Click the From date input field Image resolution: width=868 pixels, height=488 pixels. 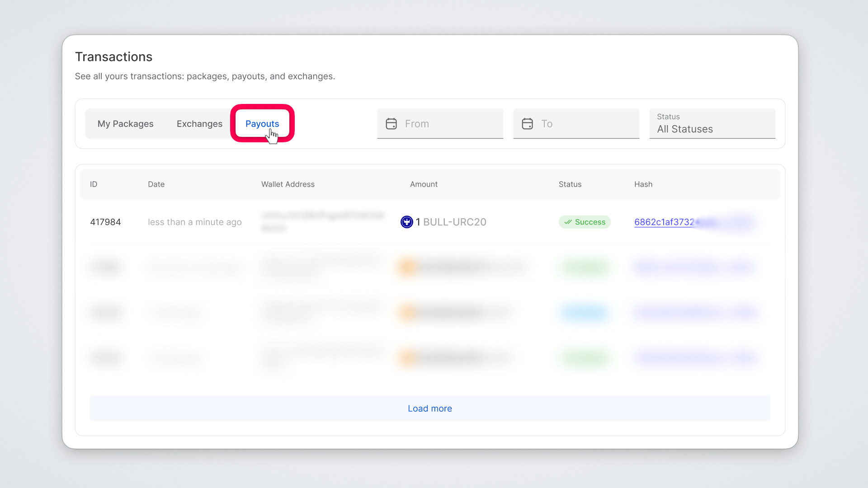(448, 124)
